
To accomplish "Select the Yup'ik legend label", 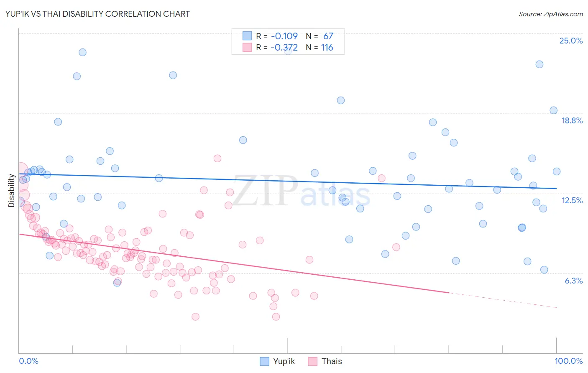I will pyautogui.click(x=284, y=361).
